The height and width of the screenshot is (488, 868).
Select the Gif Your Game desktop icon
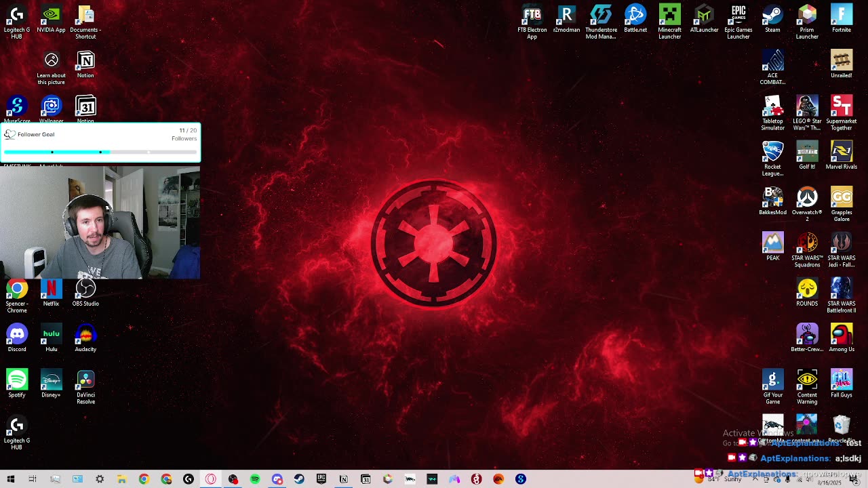772,387
